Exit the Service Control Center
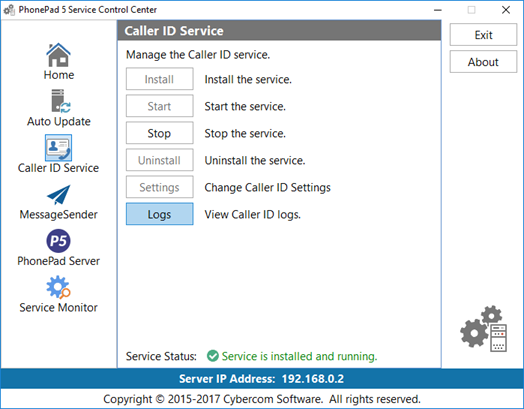The height and width of the screenshot is (409, 524). (483, 35)
